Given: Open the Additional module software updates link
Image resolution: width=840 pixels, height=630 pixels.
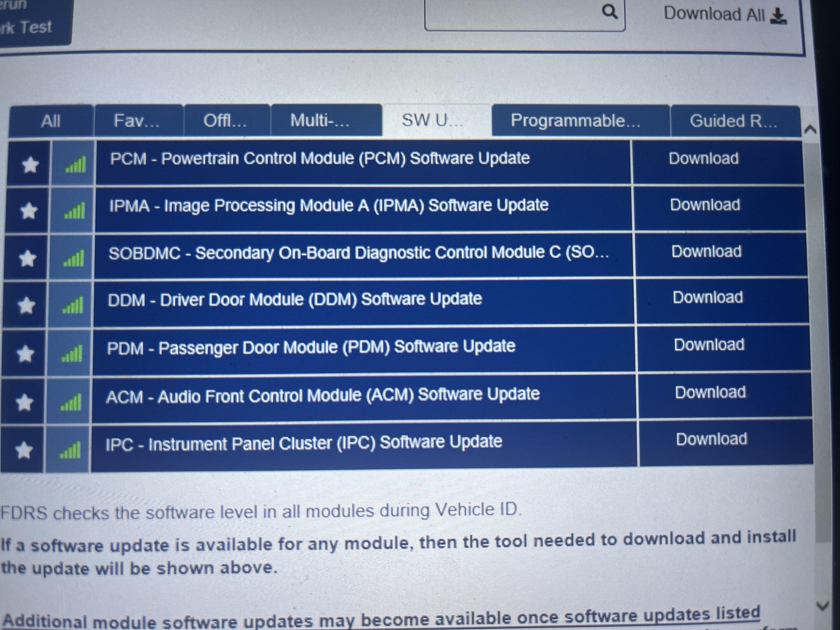Looking at the screenshot, I should coord(381,619).
